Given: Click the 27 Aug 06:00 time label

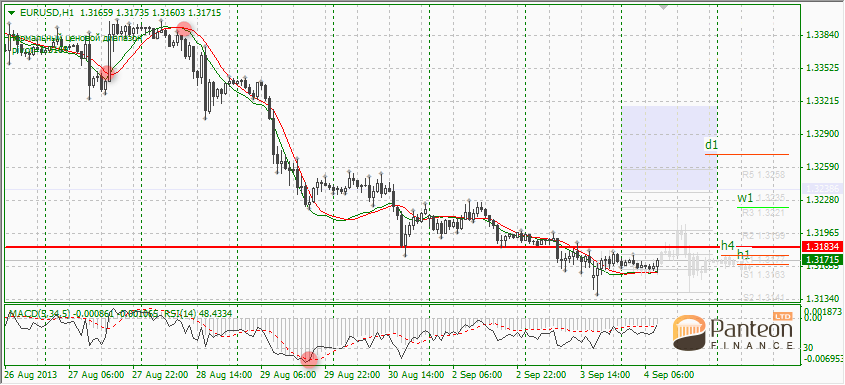Looking at the screenshot, I should [x=96, y=374].
